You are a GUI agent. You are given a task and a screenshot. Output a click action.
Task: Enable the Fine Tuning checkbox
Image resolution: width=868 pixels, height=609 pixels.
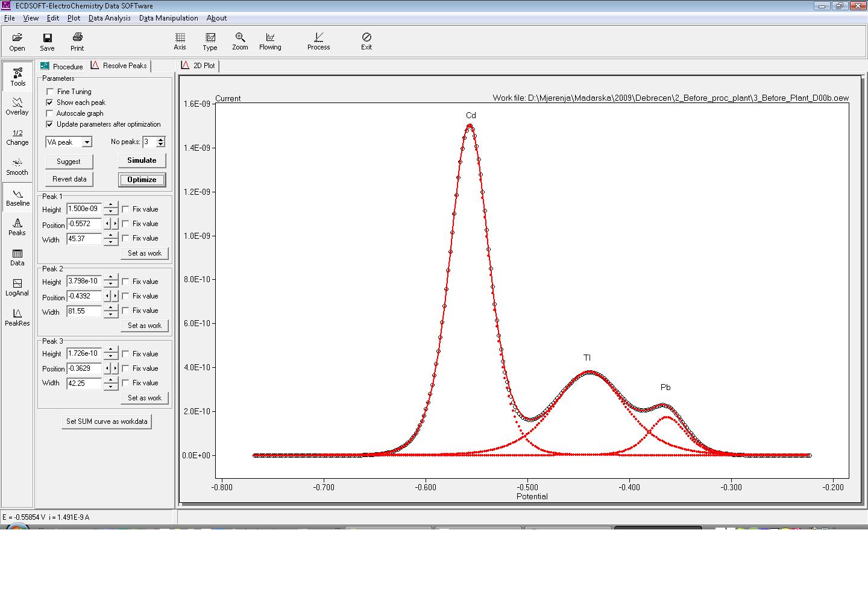pyautogui.click(x=50, y=92)
